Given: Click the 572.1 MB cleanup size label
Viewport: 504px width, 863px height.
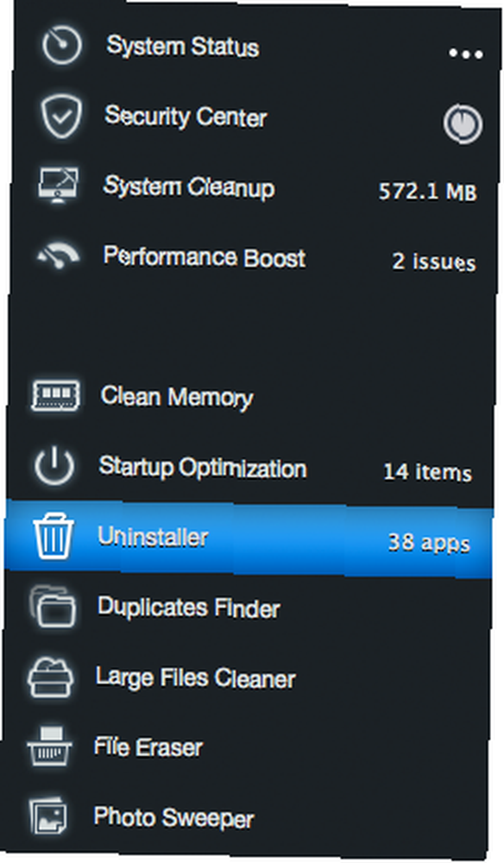Looking at the screenshot, I should coord(427,192).
